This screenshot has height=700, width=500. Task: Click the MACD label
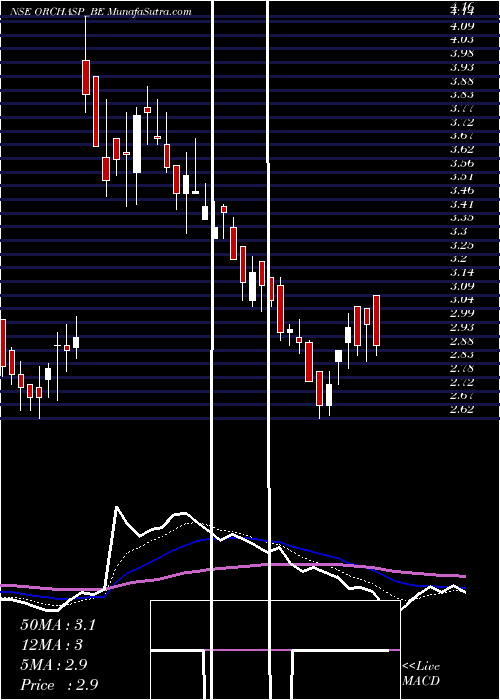coord(421,681)
